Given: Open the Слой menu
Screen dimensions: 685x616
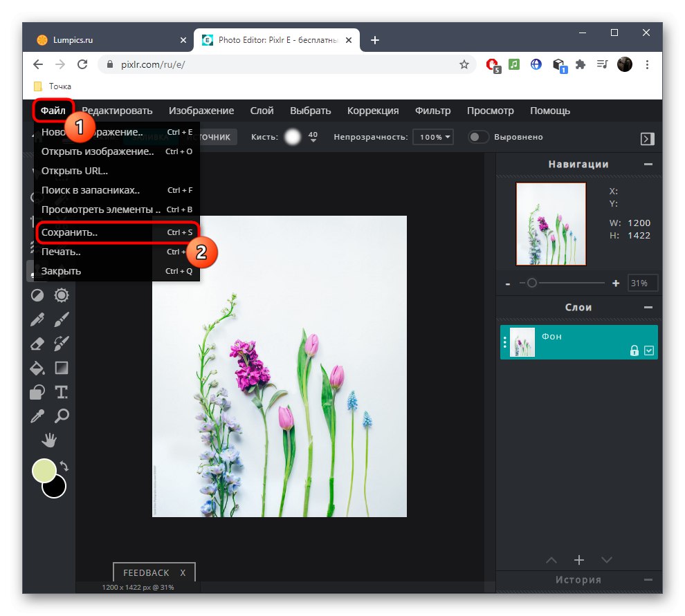Looking at the screenshot, I should pyautogui.click(x=262, y=111).
